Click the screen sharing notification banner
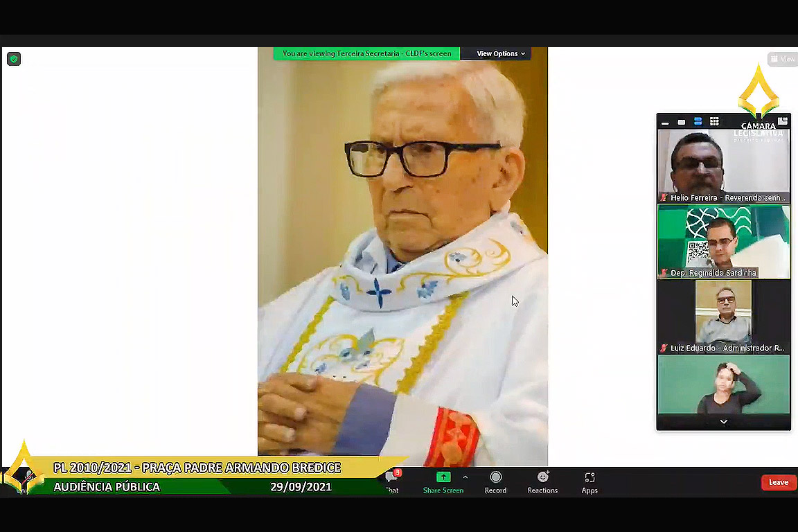798x532 pixels. click(x=366, y=53)
